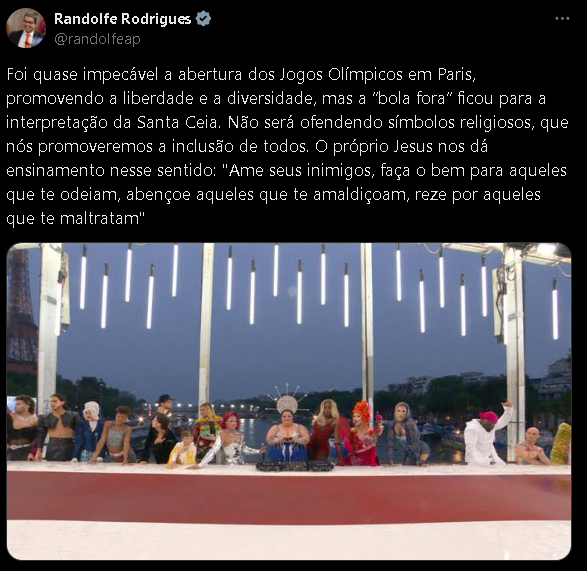Click the DJ equipment on the table
The image size is (587, 571).
coord(295,465)
